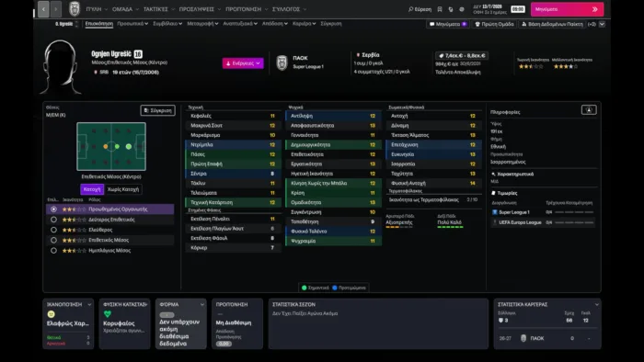This screenshot has width=644, height=362.
Task: Click the ΠΑΟΚ club badge in the header
Action: point(282,62)
